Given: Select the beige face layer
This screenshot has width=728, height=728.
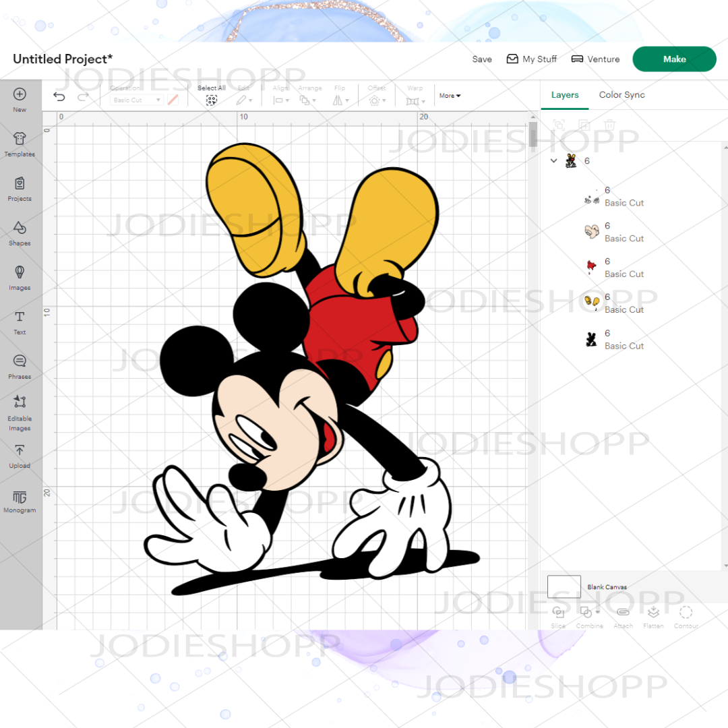Looking at the screenshot, I should (x=614, y=232).
